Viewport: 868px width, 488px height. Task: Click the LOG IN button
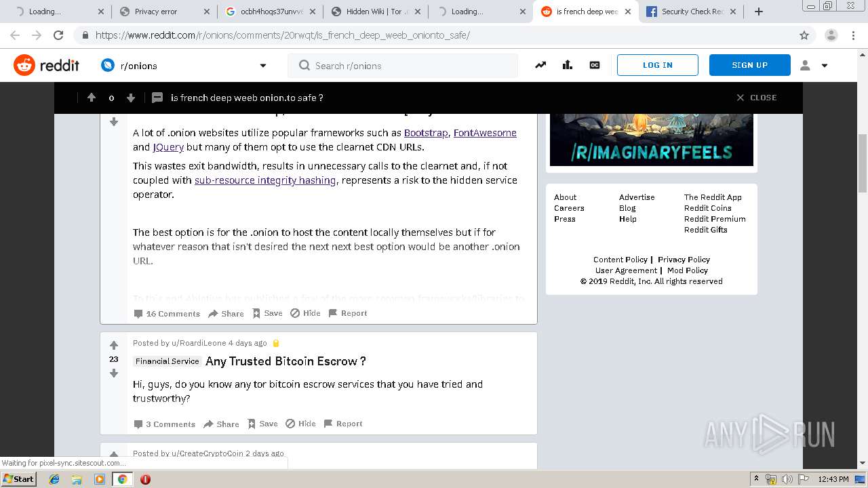point(657,65)
